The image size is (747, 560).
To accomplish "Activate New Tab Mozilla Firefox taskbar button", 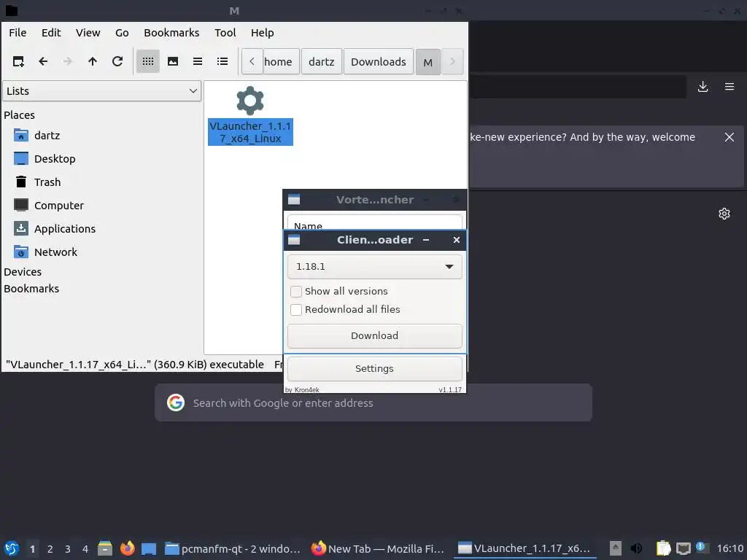I will tap(378, 548).
